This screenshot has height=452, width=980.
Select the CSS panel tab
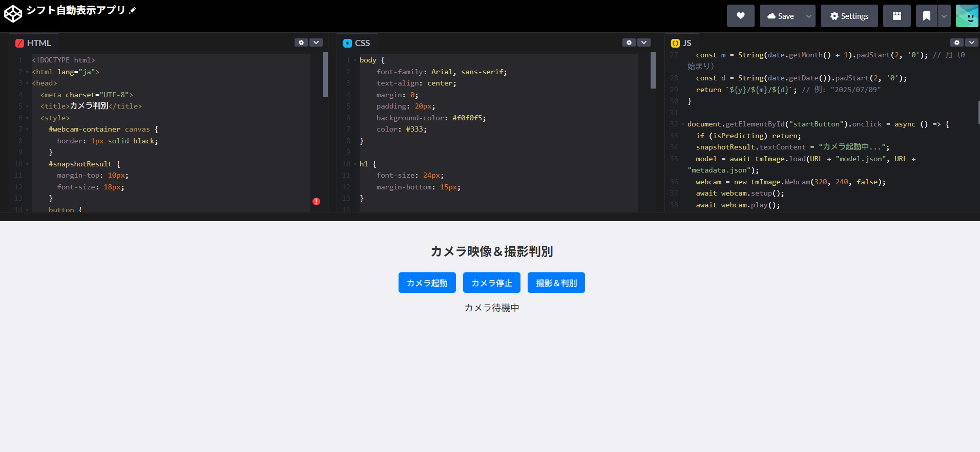click(x=357, y=43)
